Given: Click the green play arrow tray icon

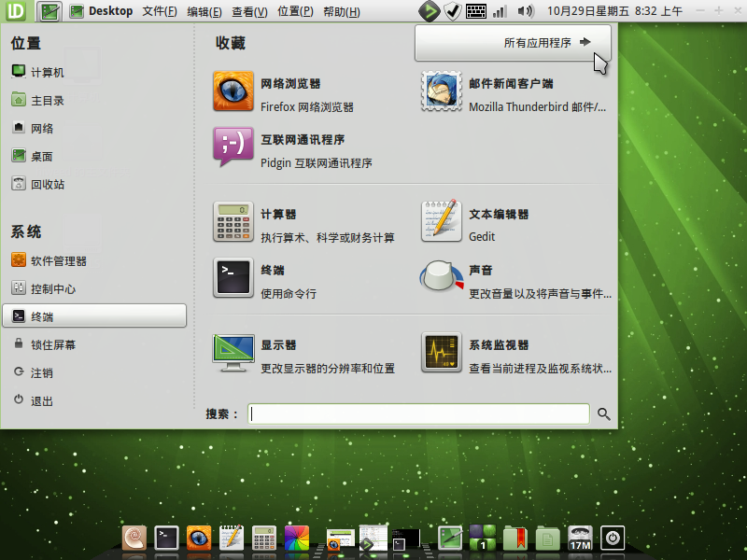Looking at the screenshot, I should click(429, 11).
